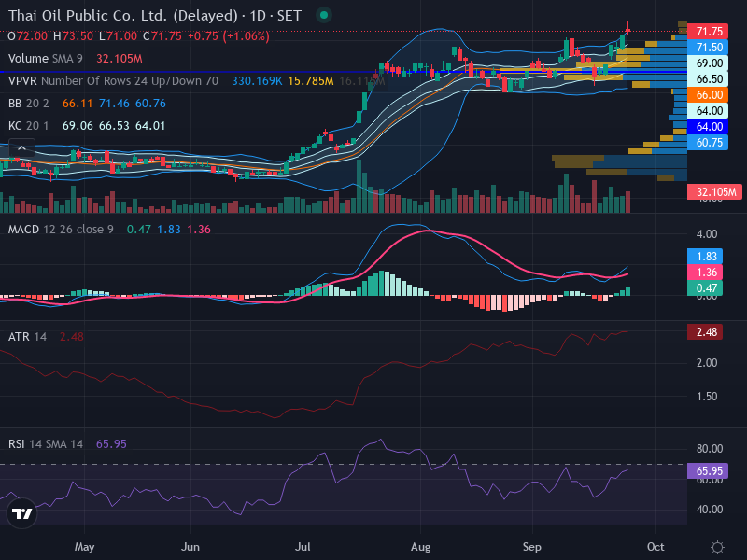
Task: Select the MACD 12 26 close 9 legend
Action: 61,230
